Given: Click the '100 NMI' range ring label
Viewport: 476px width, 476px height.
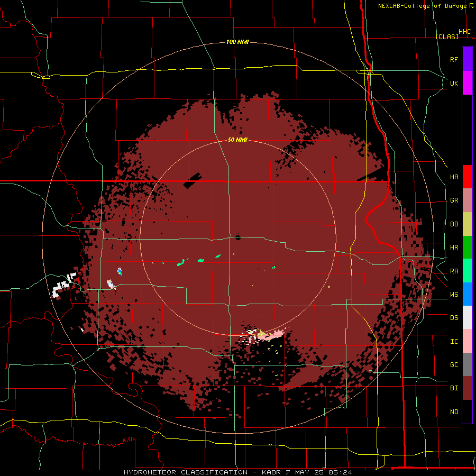Looking at the screenshot, I should [237, 42].
